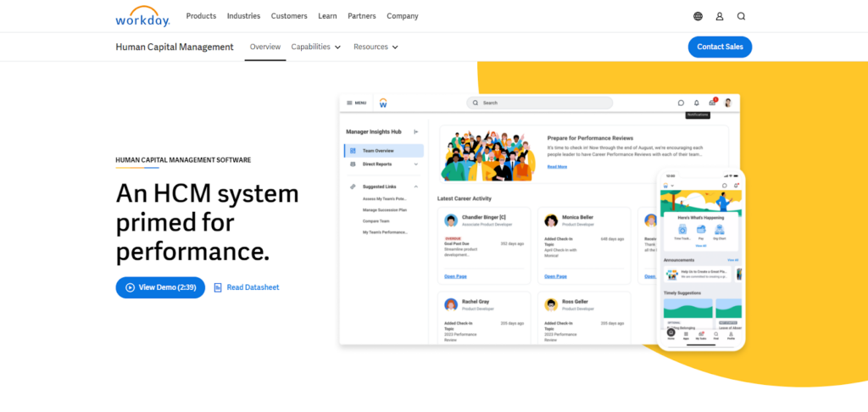Click the play icon on View Demo
868x412 pixels.
click(130, 287)
